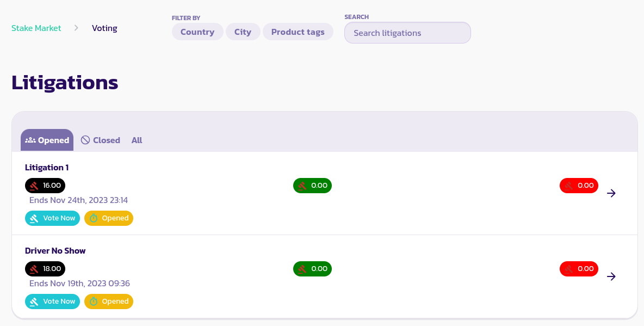Go to Stake Market breadcrumb link
644x326 pixels.
coord(36,28)
